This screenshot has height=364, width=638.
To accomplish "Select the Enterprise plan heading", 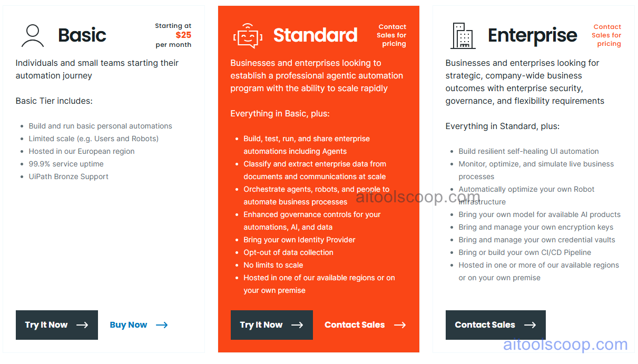I will click(532, 36).
